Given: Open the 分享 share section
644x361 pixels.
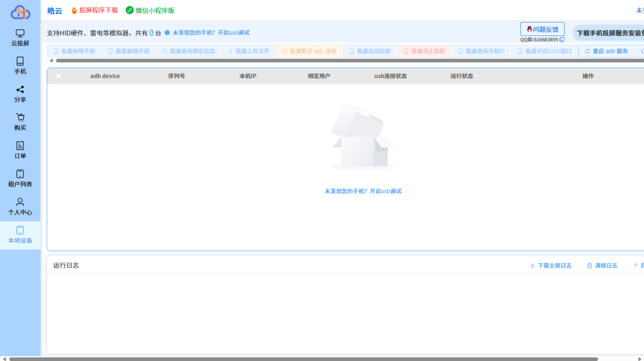Looking at the screenshot, I should [20, 94].
